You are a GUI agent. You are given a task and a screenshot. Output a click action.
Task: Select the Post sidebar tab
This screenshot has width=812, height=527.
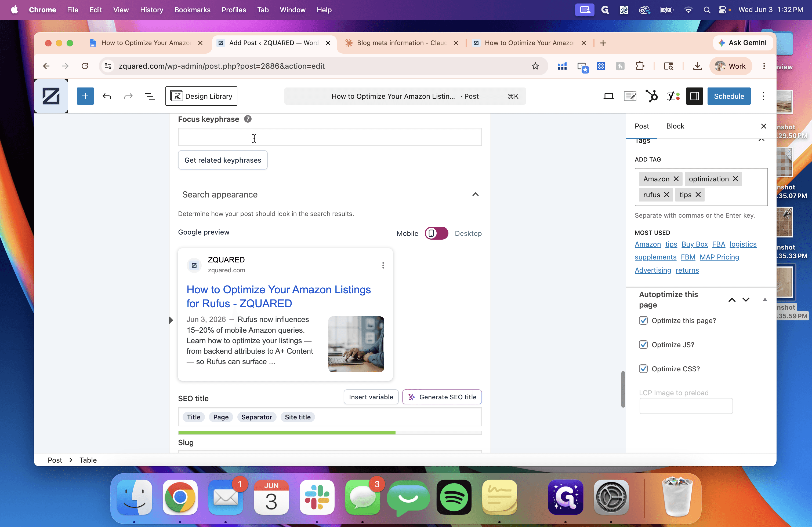tap(641, 126)
